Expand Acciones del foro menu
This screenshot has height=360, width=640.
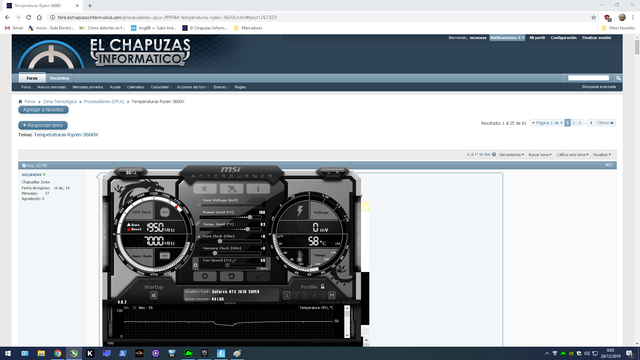[x=193, y=87]
